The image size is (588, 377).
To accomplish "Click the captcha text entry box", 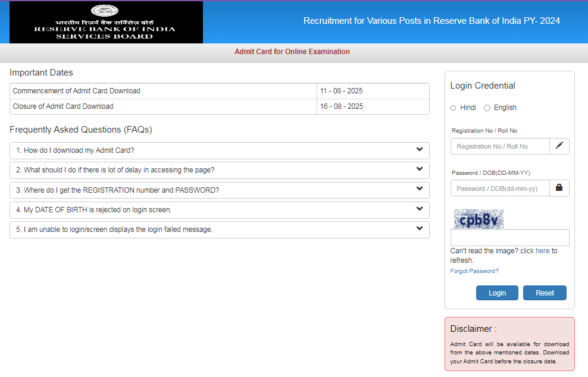I will pyautogui.click(x=509, y=238).
